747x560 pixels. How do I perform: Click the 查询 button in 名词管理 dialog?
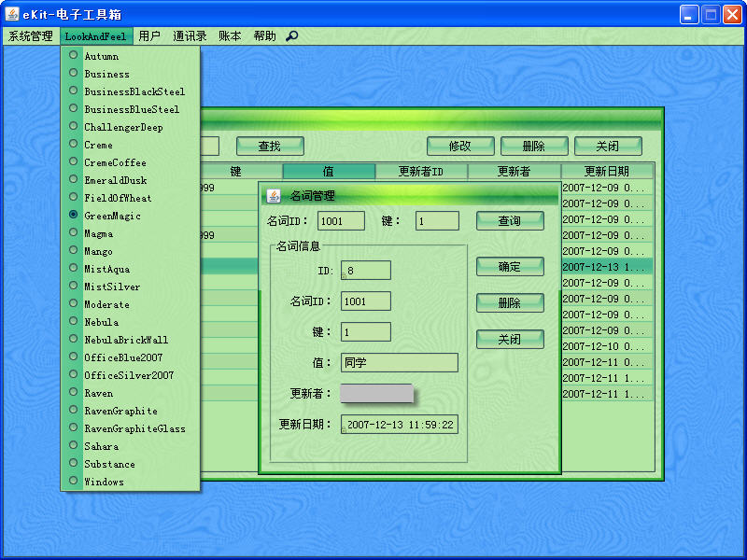click(x=510, y=221)
